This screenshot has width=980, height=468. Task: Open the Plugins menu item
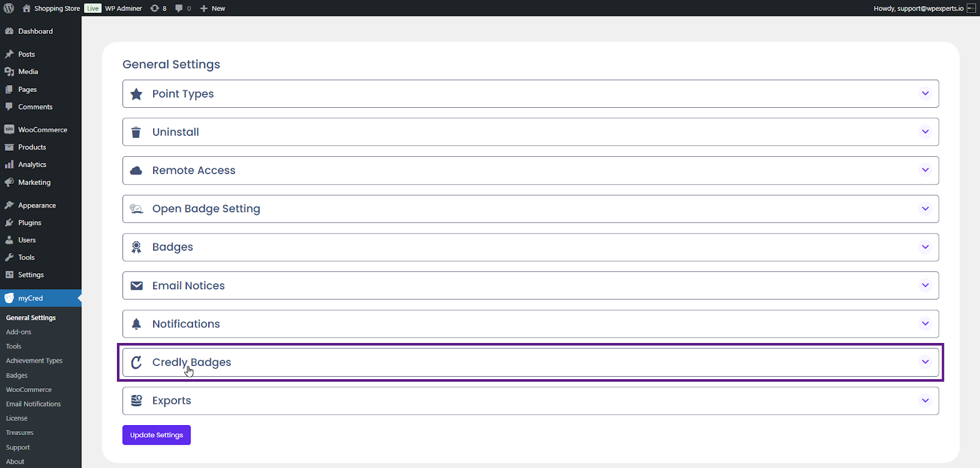click(x=29, y=223)
